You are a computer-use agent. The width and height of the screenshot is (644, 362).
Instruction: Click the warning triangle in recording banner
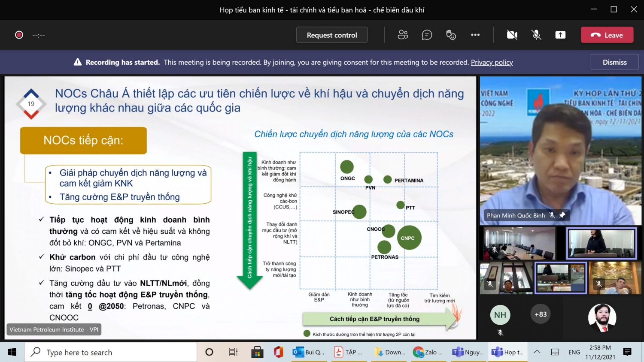tap(78, 62)
